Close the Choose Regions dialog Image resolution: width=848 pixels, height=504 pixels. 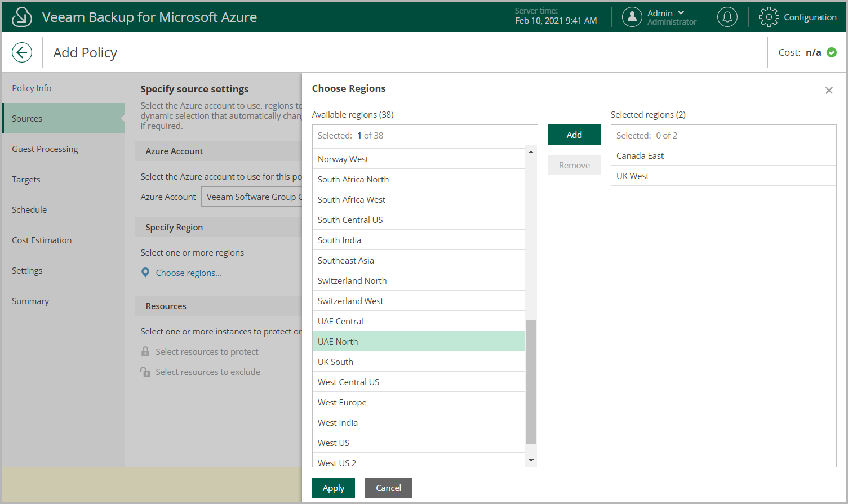(x=829, y=90)
